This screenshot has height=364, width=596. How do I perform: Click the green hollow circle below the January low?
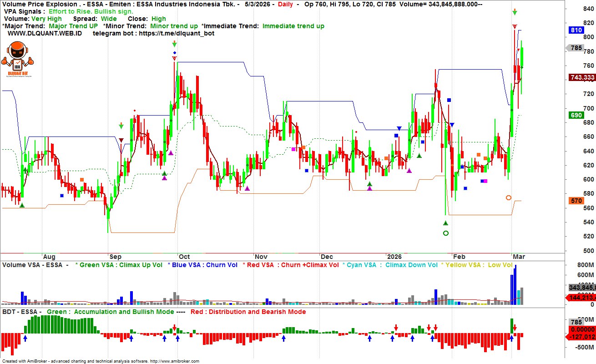click(x=446, y=233)
